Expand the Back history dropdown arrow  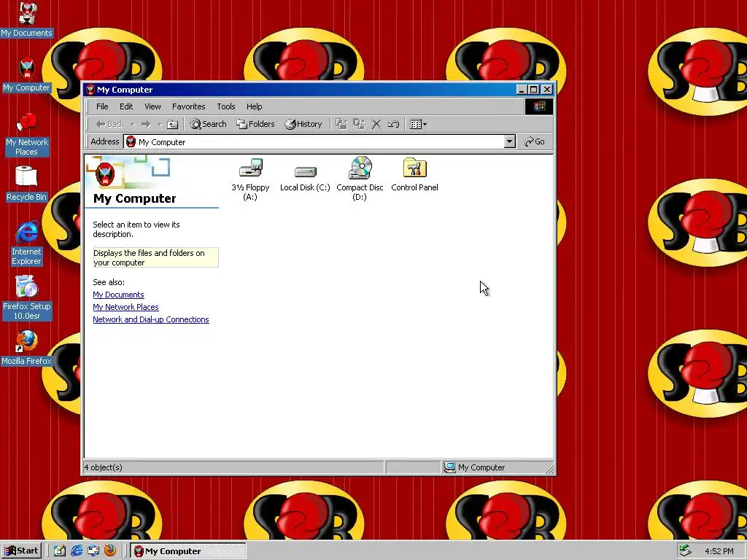[133, 124]
